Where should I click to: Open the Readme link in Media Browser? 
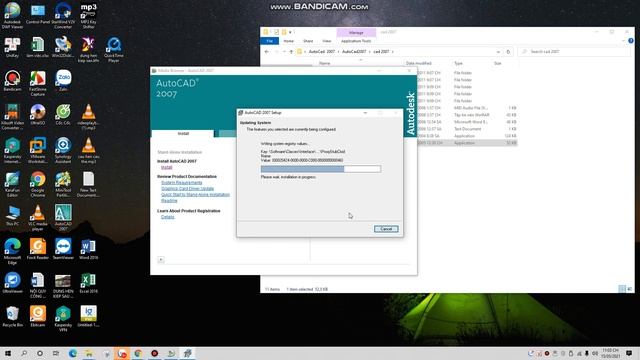click(x=169, y=201)
